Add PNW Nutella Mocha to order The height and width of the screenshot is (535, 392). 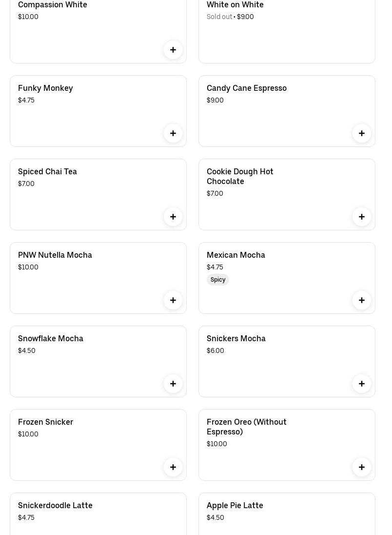[173, 300]
